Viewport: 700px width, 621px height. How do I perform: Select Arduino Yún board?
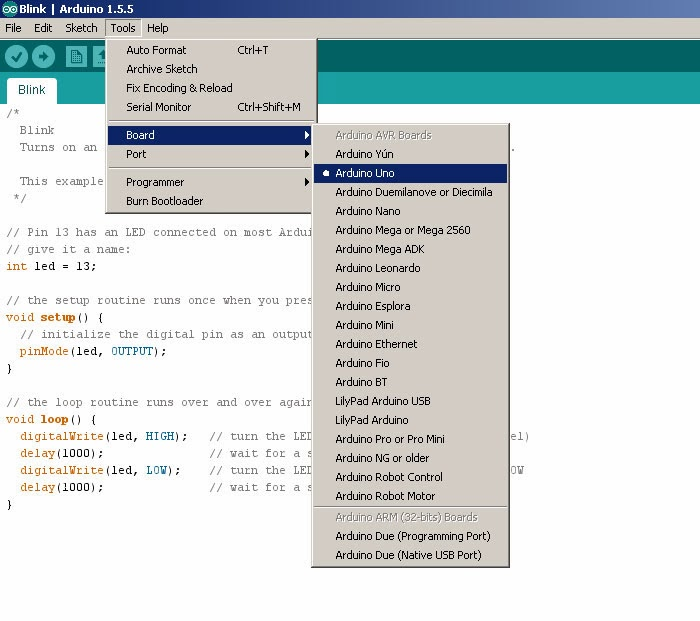click(410, 154)
